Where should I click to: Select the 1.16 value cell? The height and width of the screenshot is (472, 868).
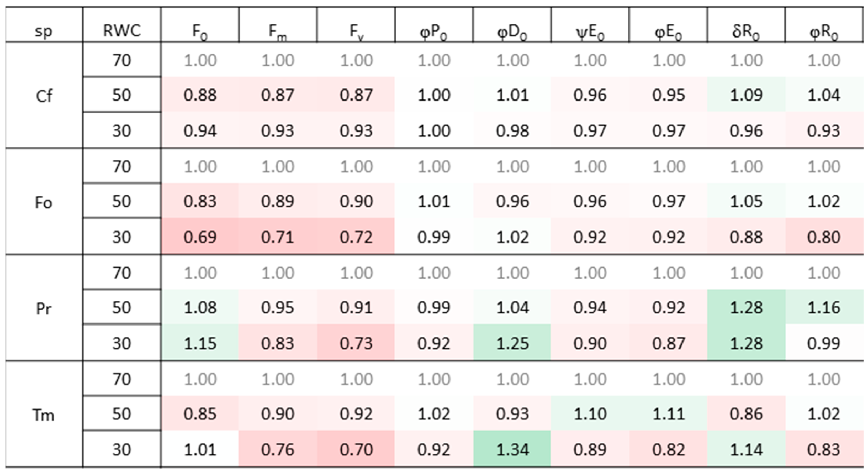[824, 307]
